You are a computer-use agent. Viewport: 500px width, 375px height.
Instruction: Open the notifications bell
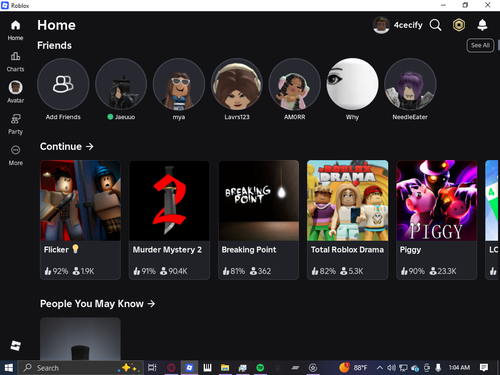pos(482,25)
